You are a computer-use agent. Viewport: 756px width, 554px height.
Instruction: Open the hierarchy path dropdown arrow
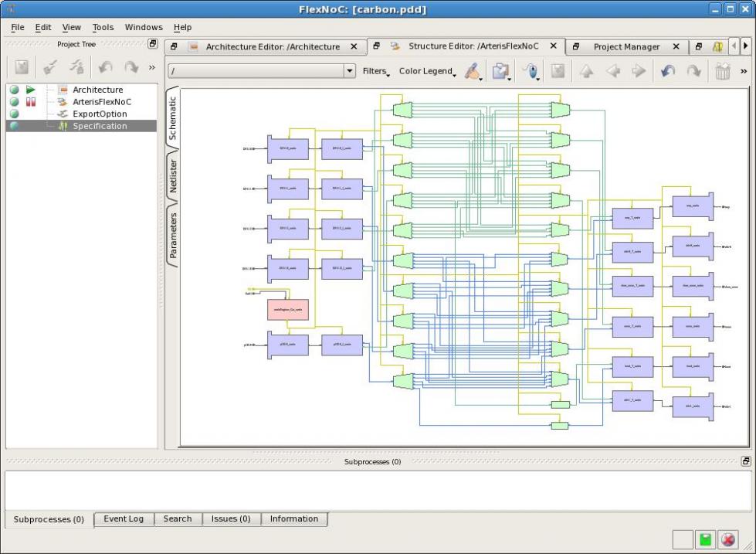[350, 71]
